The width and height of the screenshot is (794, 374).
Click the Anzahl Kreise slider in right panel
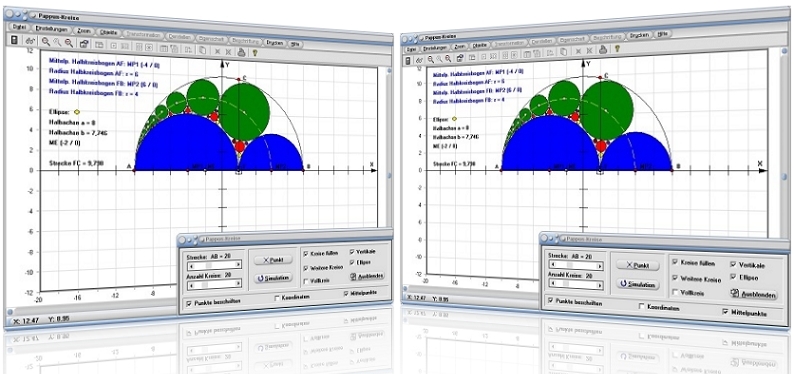[x=577, y=285]
